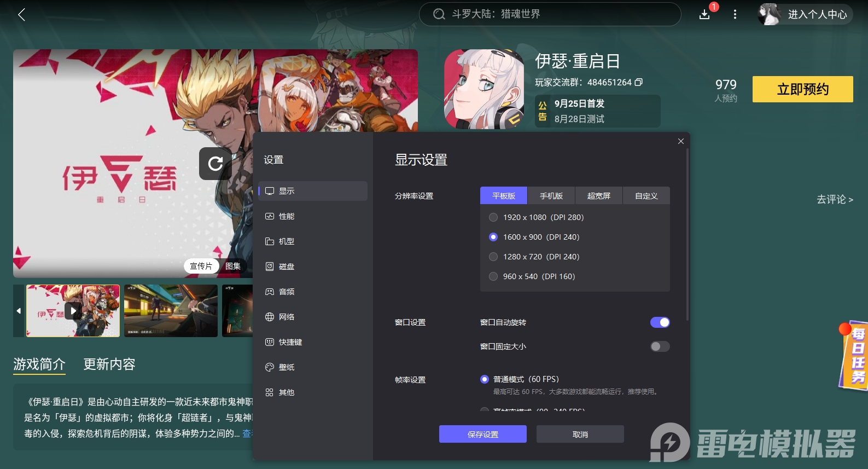The width and height of the screenshot is (868, 469).
Task: Select the 自定义 resolution tab
Action: coord(646,195)
